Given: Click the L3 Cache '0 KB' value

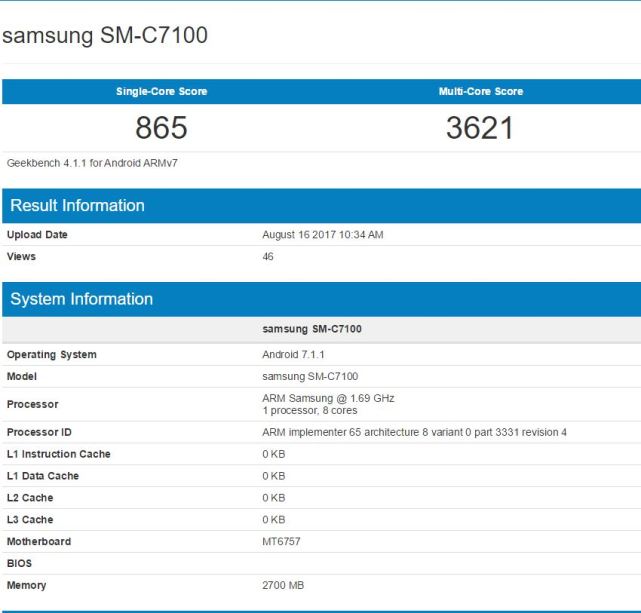Looking at the screenshot, I should point(274,519).
